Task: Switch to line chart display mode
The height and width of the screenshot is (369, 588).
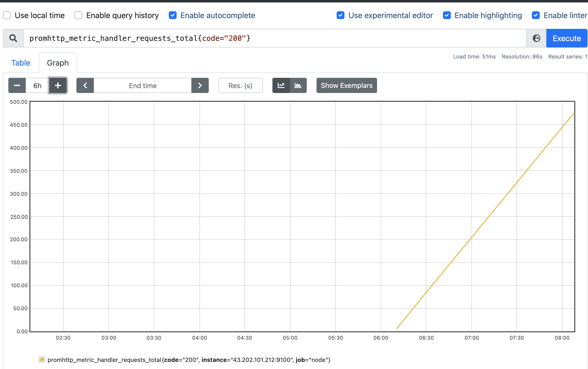Action: pyautogui.click(x=281, y=85)
